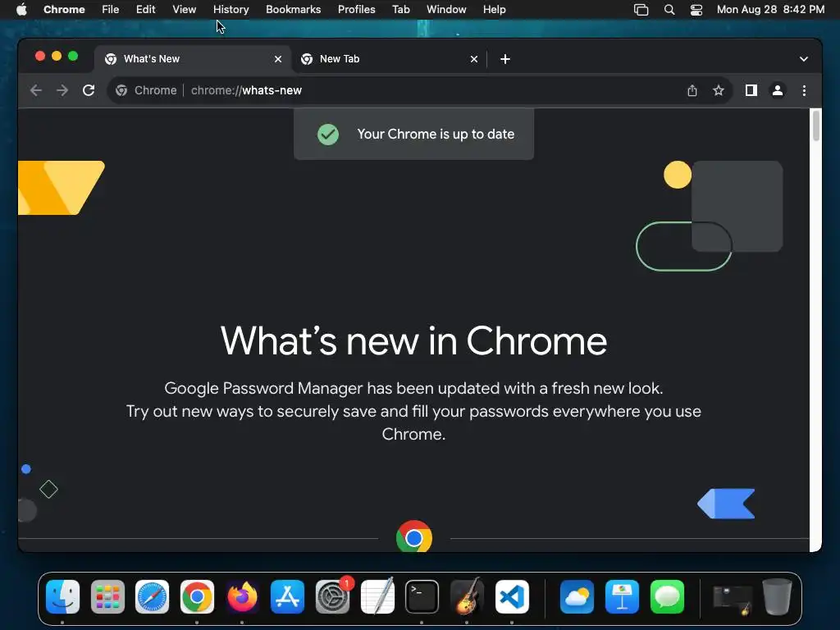Open the File menu
The width and height of the screenshot is (840, 630).
111,10
